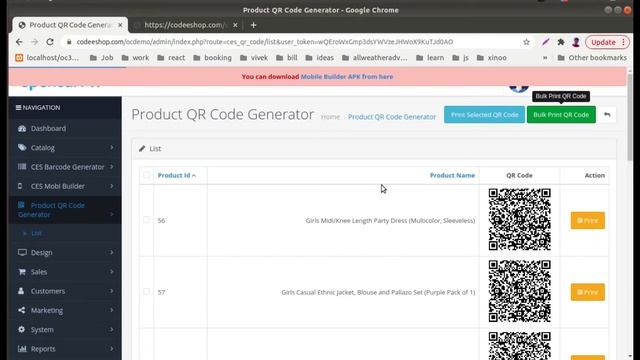Open the Chrome profile avatar
Viewport: 640px width, 360px height.
point(576,42)
